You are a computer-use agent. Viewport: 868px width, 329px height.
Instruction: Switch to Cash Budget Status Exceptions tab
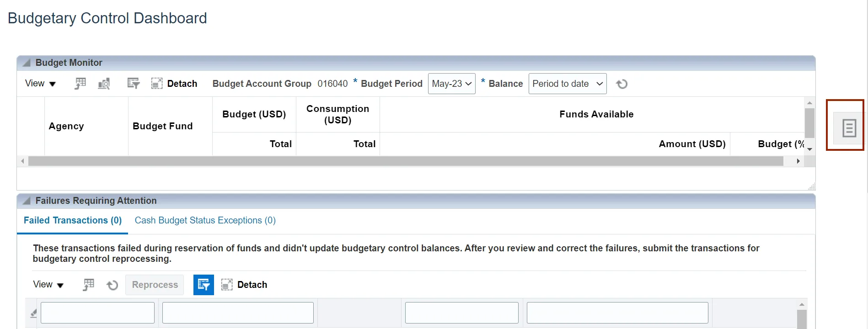(205, 220)
